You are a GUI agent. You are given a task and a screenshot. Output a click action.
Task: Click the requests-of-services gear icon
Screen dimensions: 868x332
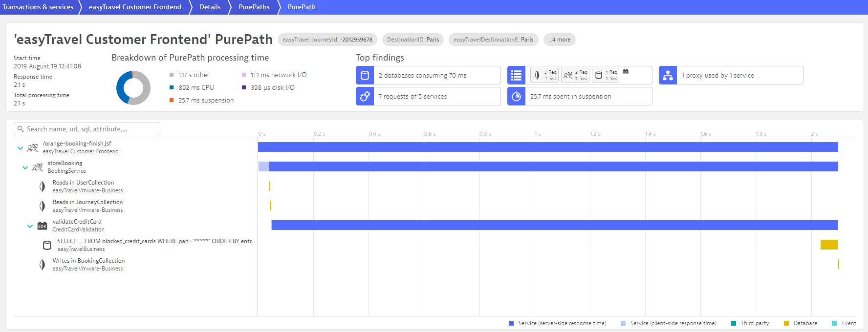tap(365, 96)
